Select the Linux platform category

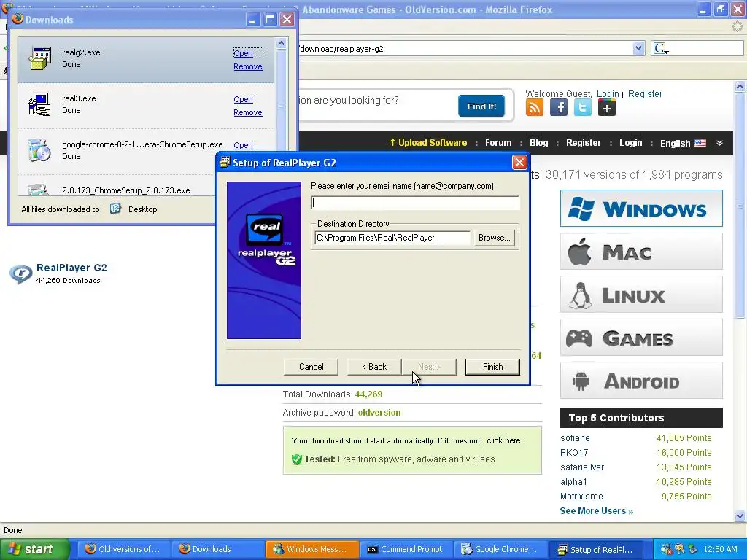(641, 295)
